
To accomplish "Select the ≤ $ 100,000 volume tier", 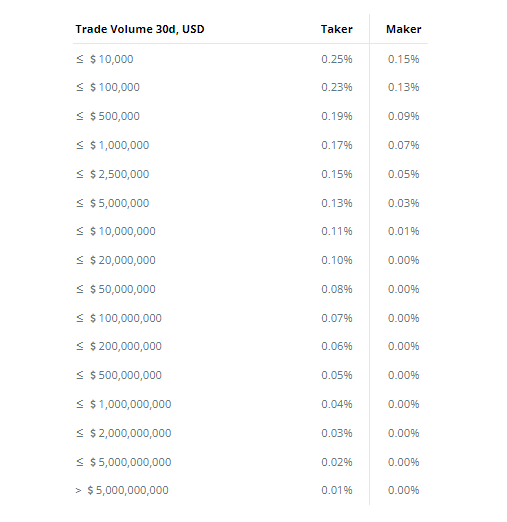I will pyautogui.click(x=108, y=87).
